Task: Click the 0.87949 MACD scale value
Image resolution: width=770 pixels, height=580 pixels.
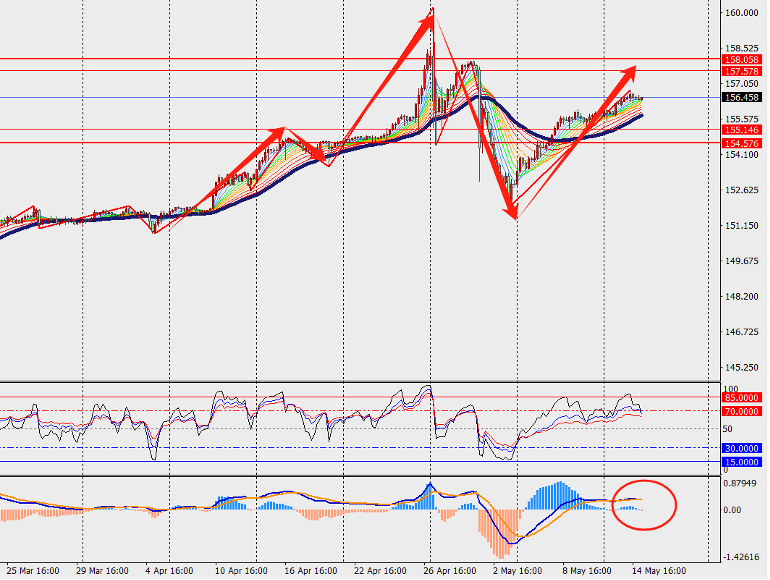Action: click(x=740, y=483)
